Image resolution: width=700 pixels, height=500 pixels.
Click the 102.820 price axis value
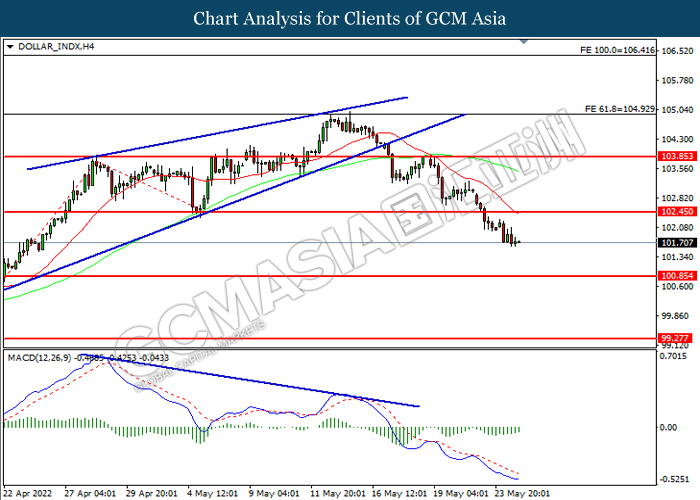(x=677, y=198)
